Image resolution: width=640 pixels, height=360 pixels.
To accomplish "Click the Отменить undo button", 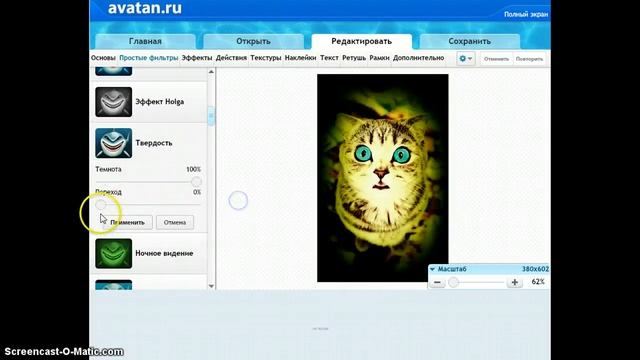I will click(x=496, y=59).
